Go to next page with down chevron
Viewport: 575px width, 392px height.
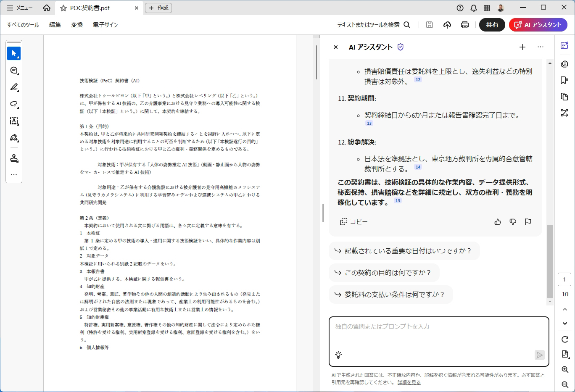(564, 323)
